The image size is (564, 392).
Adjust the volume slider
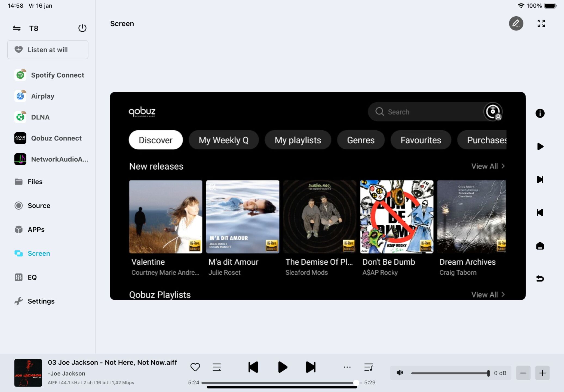point(450,373)
